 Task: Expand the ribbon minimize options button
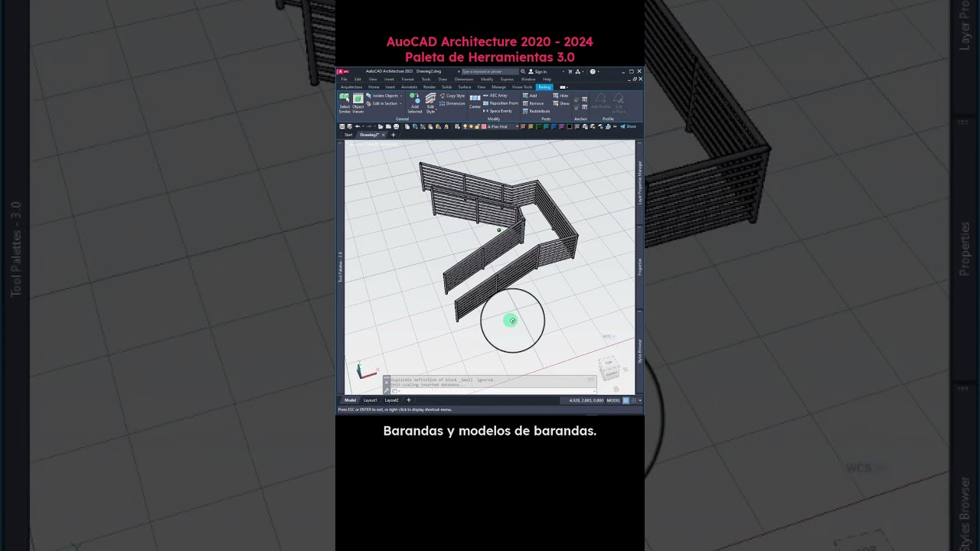click(x=567, y=87)
